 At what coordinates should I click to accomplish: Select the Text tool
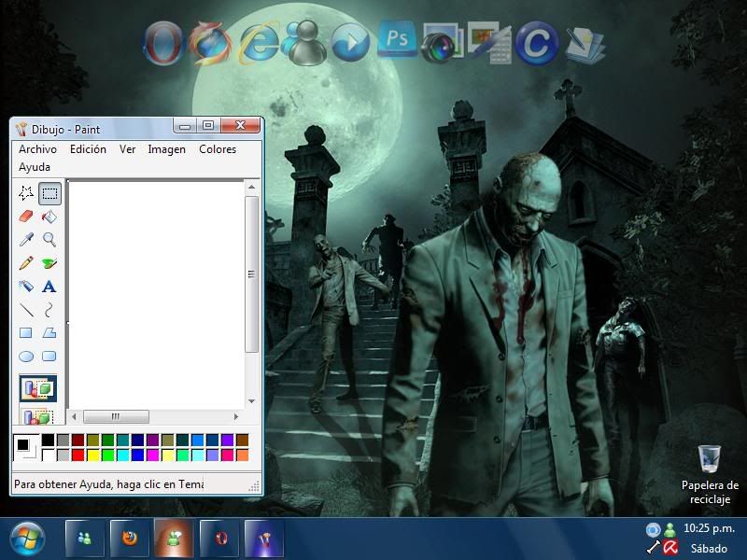click(x=49, y=287)
